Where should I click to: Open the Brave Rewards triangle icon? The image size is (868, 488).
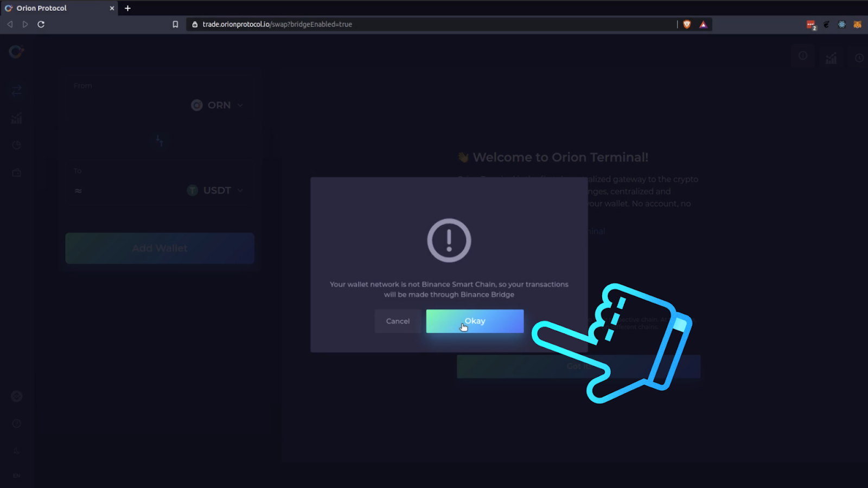703,24
